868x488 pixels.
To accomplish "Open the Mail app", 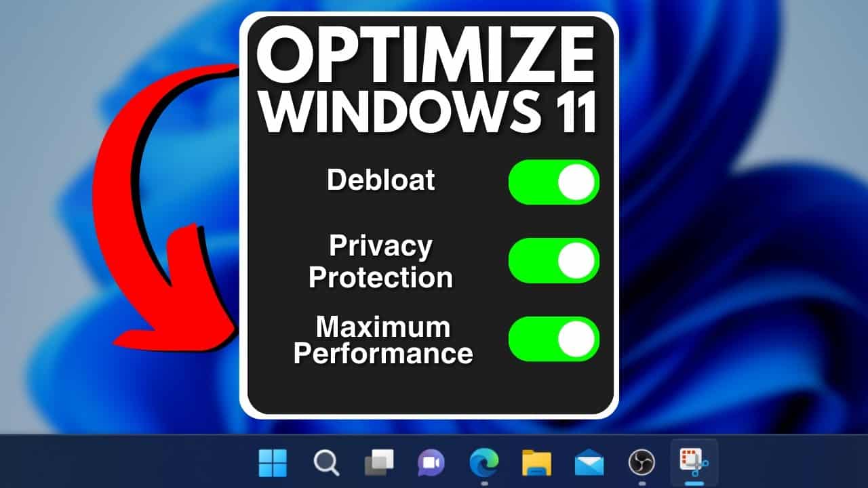I will pos(589,464).
